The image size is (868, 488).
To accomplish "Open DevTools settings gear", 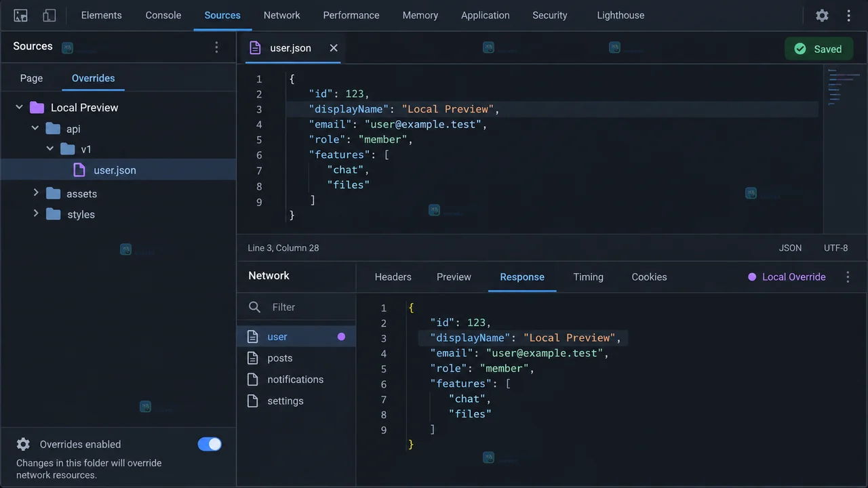I will pyautogui.click(x=822, y=15).
